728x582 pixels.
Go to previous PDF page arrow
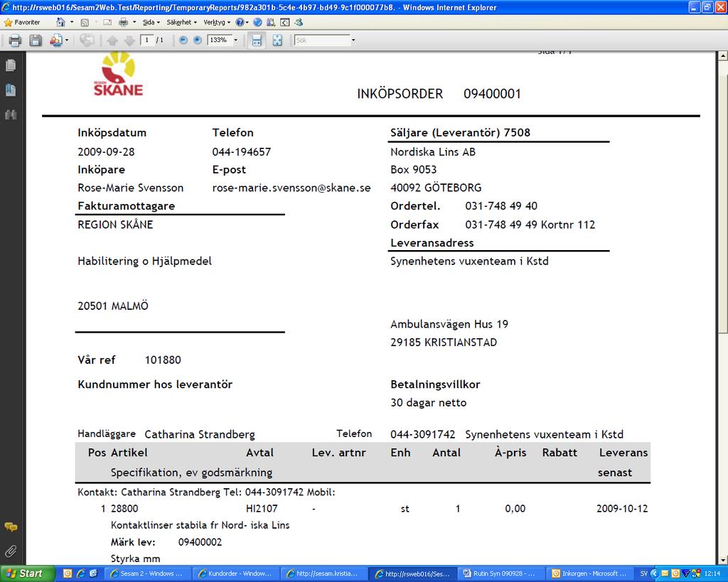[112, 41]
